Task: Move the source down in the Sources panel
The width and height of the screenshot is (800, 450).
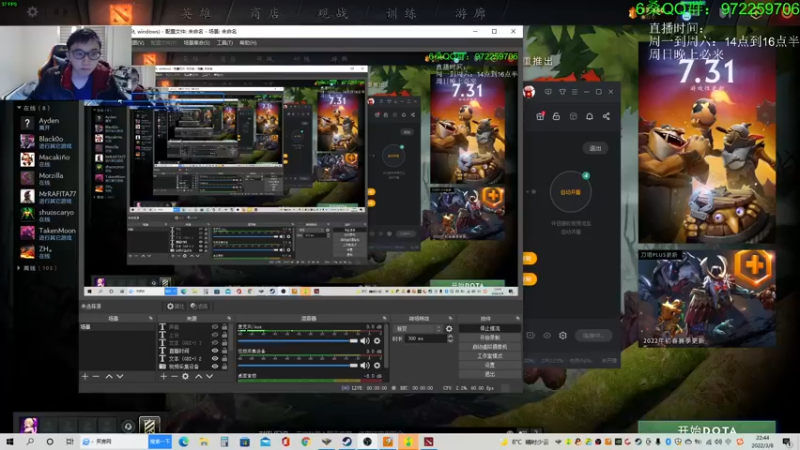Action: pyautogui.click(x=210, y=376)
